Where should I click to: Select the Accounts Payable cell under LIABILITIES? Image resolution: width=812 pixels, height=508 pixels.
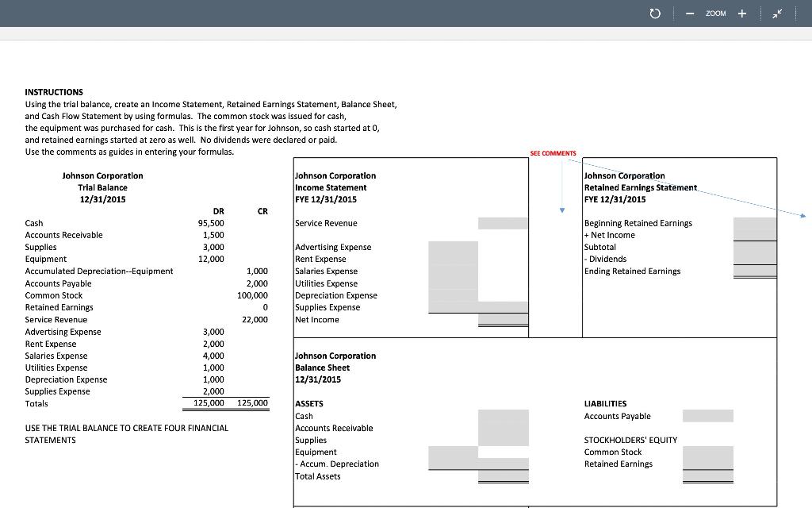[707, 415]
